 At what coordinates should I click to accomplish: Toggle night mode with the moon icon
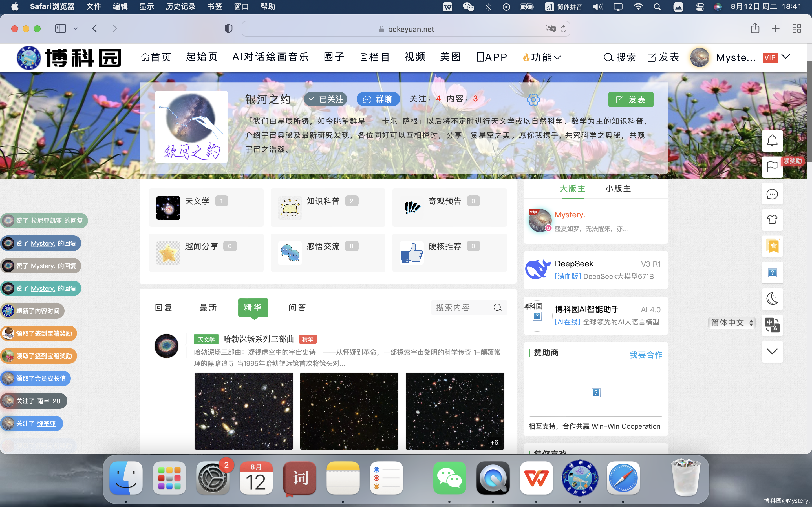(772, 299)
